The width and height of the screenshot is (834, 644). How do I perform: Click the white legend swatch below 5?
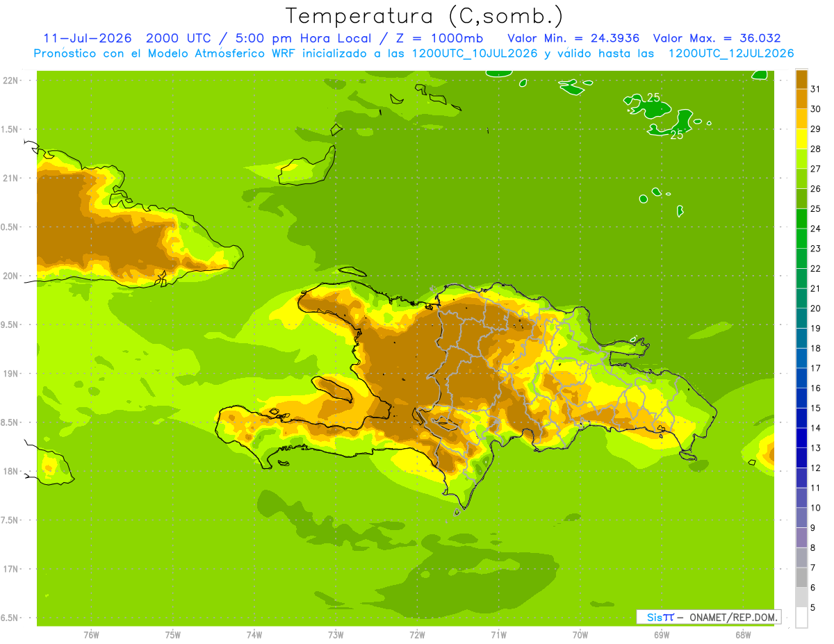[x=801, y=618]
